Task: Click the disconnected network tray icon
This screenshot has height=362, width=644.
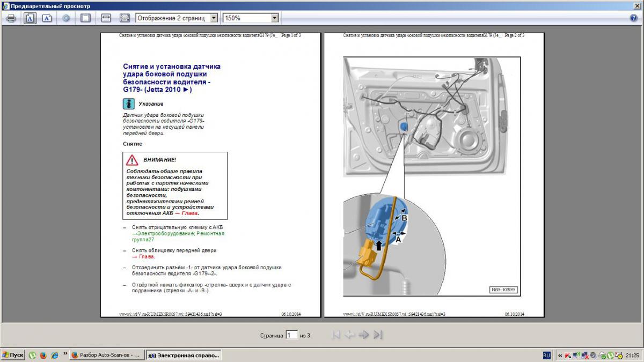Action: [x=584, y=355]
